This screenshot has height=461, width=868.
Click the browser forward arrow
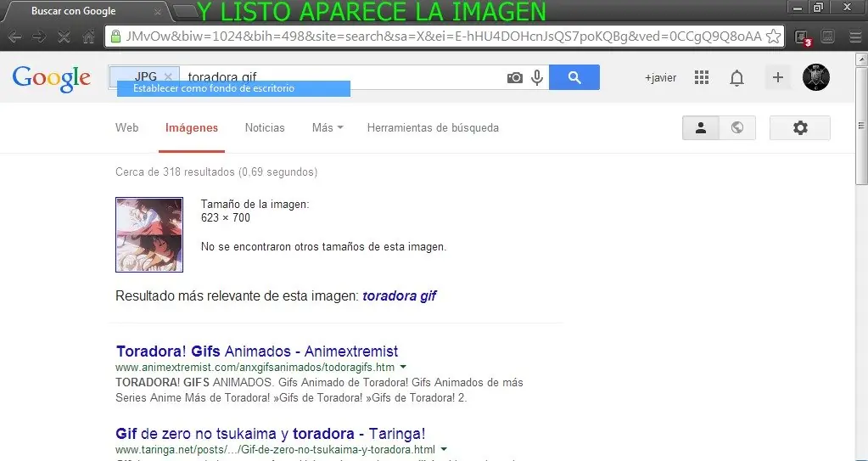[x=39, y=37]
